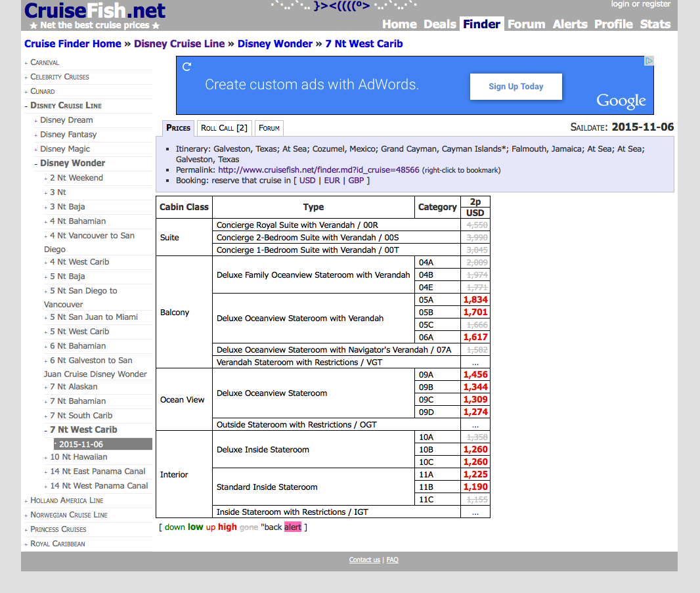Open the cruise permalink URL
The image size is (700, 593).
[x=318, y=170]
